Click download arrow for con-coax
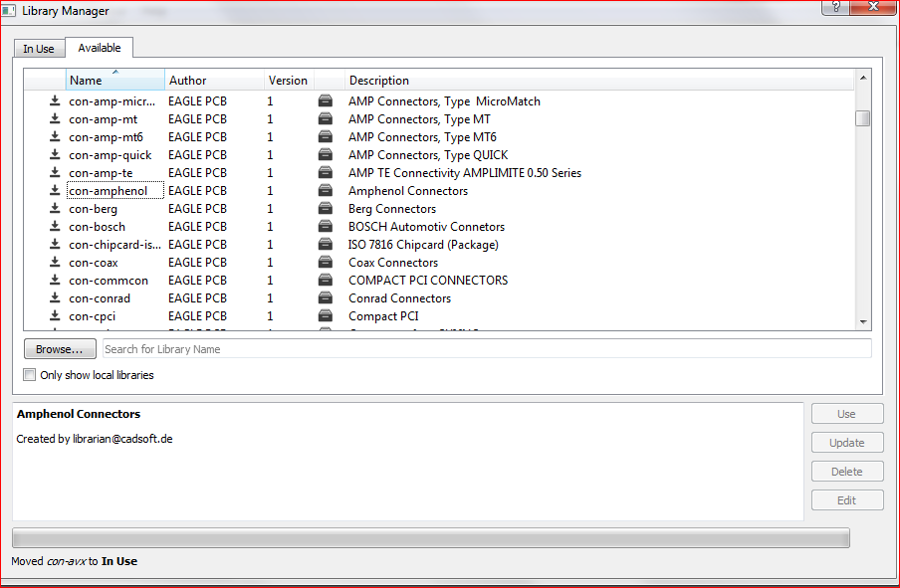 click(56, 263)
